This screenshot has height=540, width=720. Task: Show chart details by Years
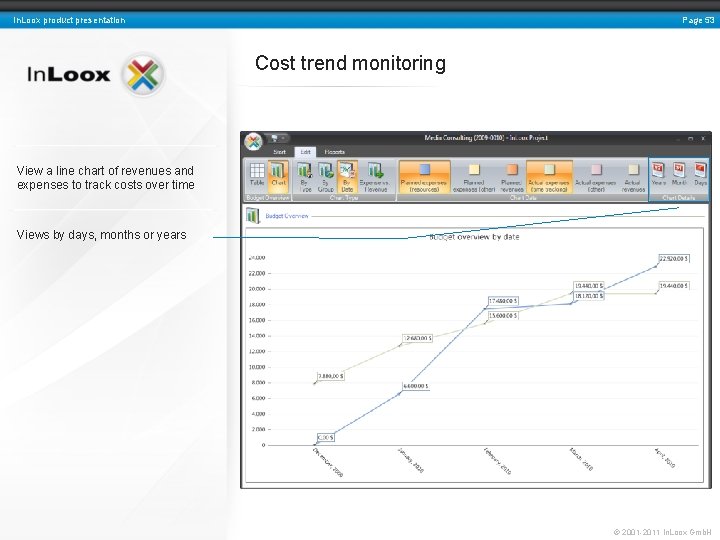pos(658,174)
